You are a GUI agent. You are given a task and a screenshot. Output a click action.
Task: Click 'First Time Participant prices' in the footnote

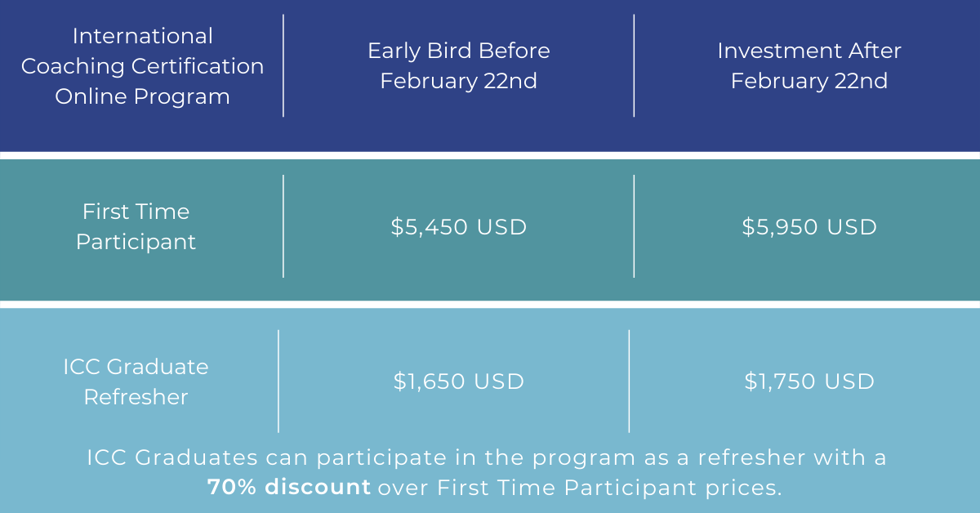click(608, 488)
